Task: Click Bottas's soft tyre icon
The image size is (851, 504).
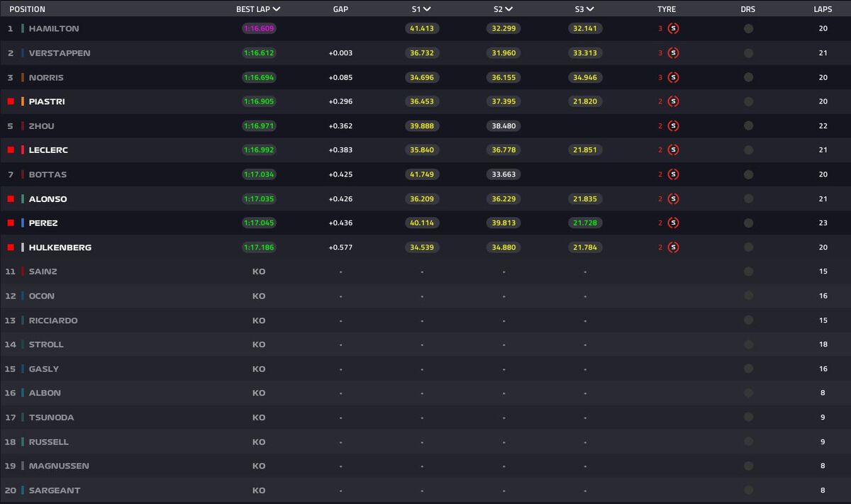Action: [x=673, y=174]
